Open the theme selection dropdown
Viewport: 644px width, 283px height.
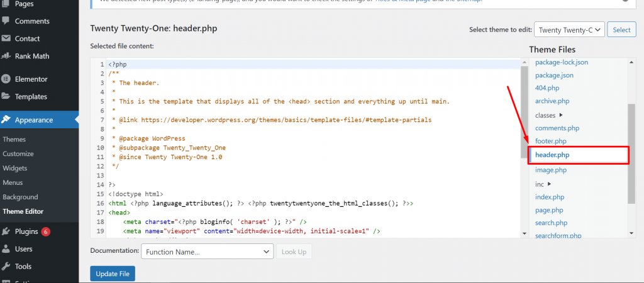coord(569,30)
